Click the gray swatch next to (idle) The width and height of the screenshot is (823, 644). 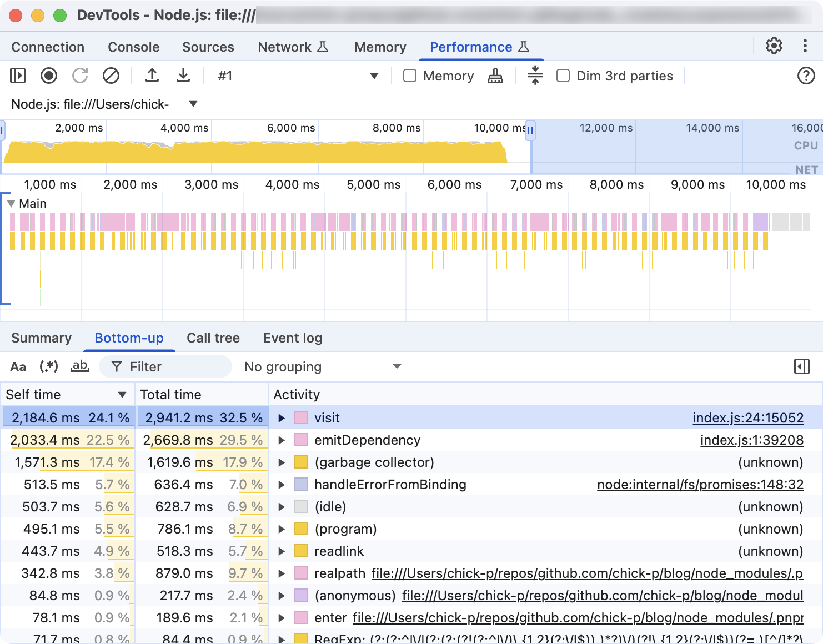(301, 507)
